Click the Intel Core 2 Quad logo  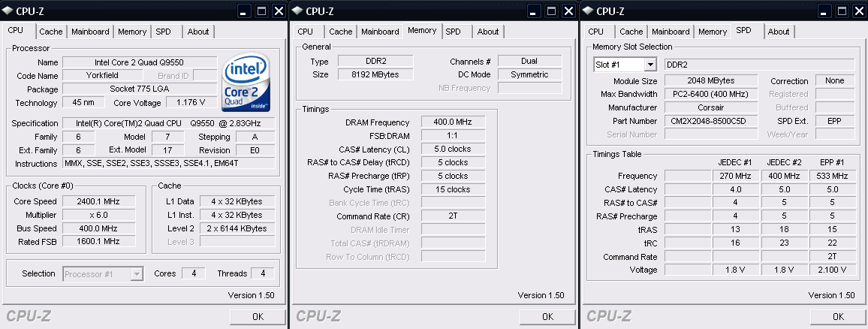pyautogui.click(x=246, y=81)
